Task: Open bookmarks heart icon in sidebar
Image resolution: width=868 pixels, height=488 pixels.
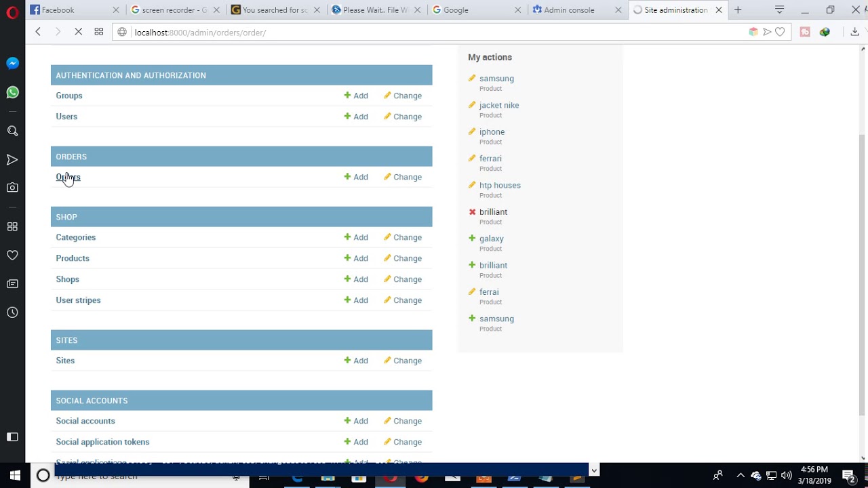Action: point(12,256)
